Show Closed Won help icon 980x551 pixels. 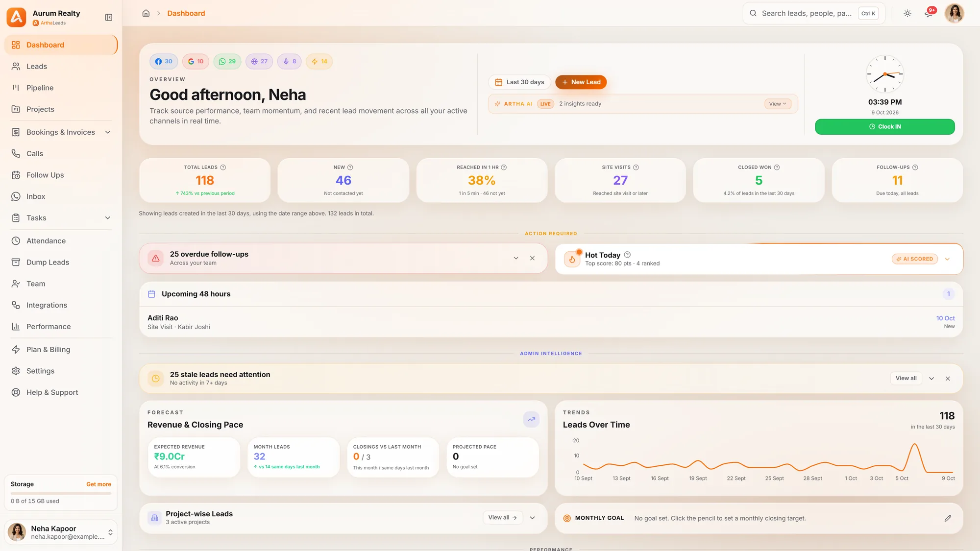pos(777,168)
